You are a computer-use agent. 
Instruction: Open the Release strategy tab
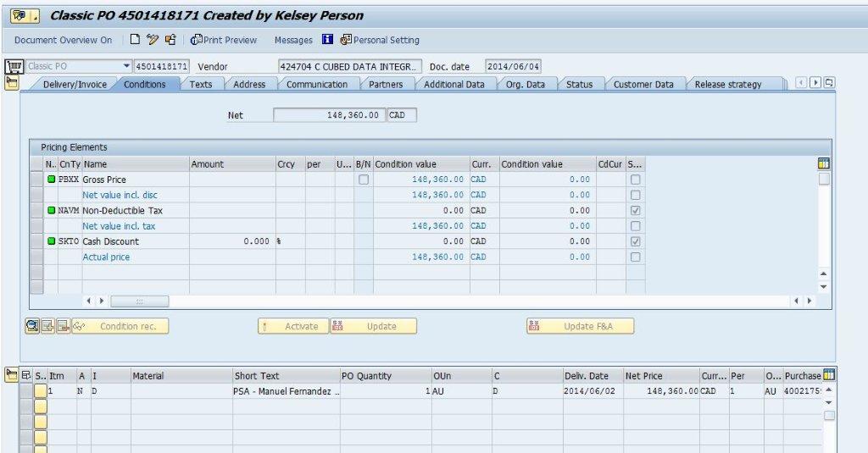(727, 85)
